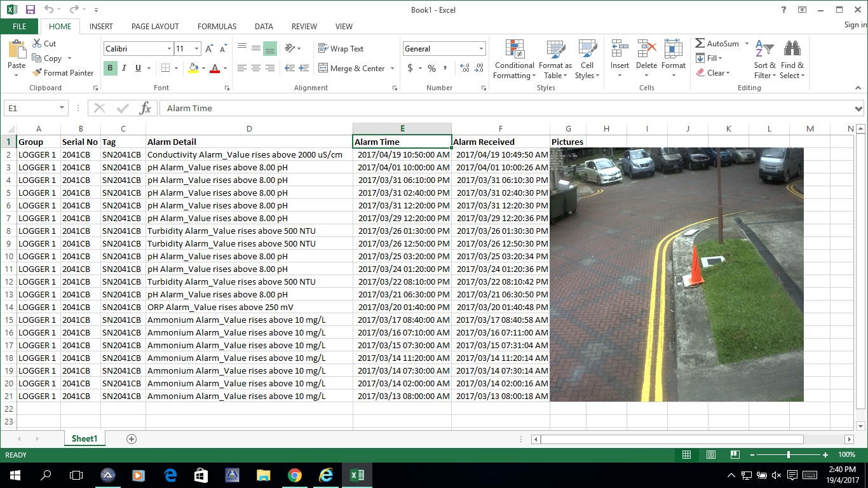
Task: Expand the formula bar
Action: [x=859, y=108]
